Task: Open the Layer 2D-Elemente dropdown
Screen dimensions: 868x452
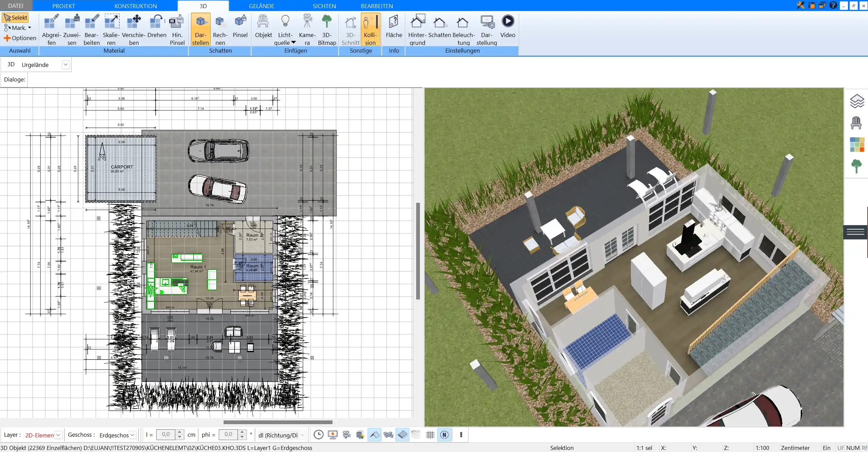Action: [x=58, y=435]
